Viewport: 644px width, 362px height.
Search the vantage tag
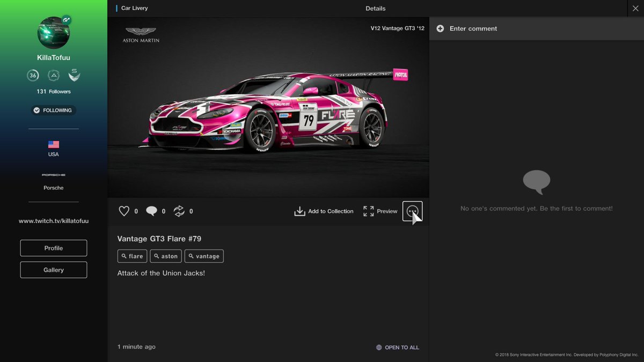pyautogui.click(x=204, y=256)
